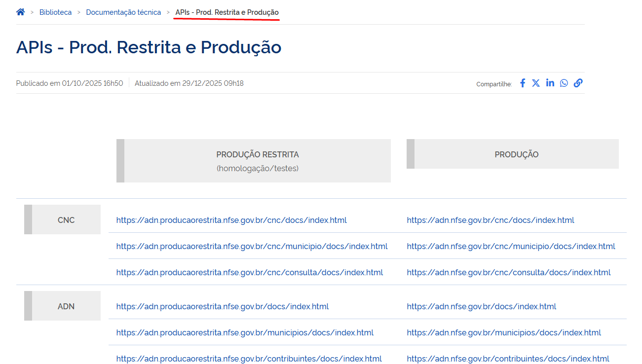Open production CNC municipio docs link
Screen dimensions: 642x364
pyautogui.click(x=511, y=246)
